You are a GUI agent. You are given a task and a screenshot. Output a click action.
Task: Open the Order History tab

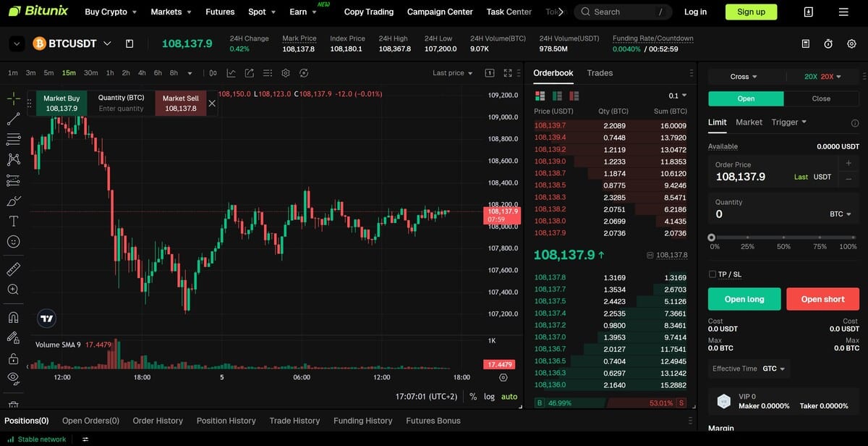pos(158,421)
